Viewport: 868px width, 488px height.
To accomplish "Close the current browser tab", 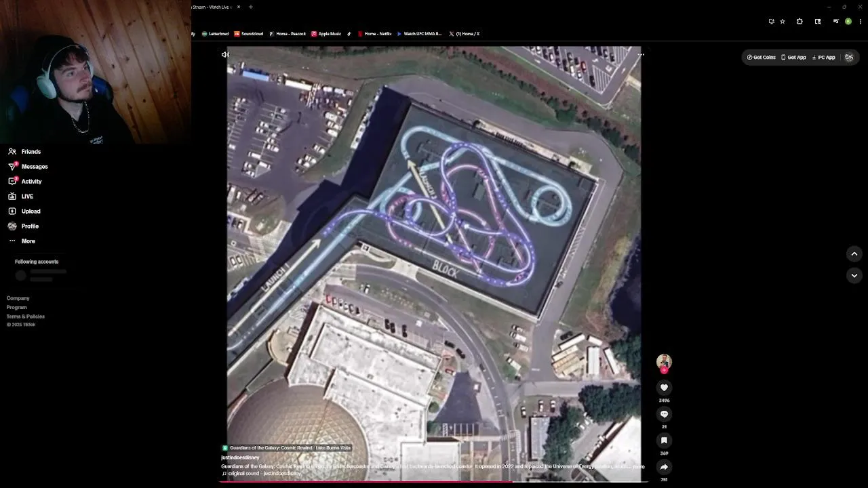I will click(x=239, y=7).
